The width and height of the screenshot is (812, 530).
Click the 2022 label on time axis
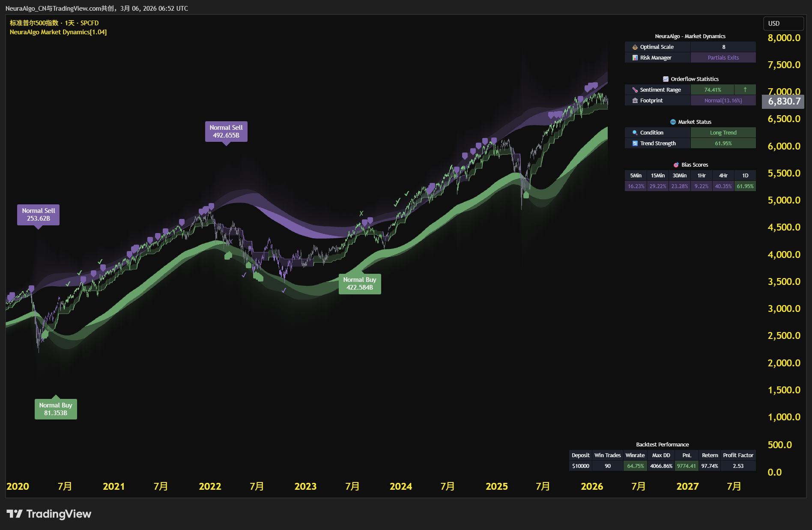pos(210,487)
